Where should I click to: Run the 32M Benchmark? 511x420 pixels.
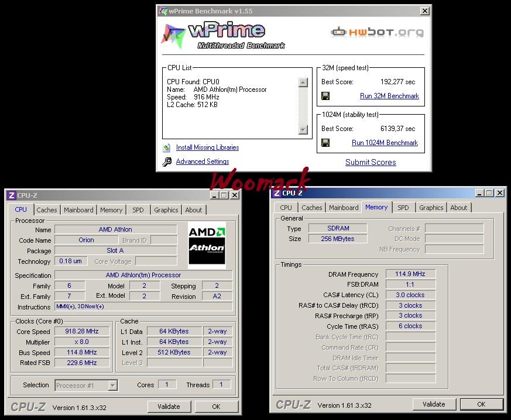point(389,96)
